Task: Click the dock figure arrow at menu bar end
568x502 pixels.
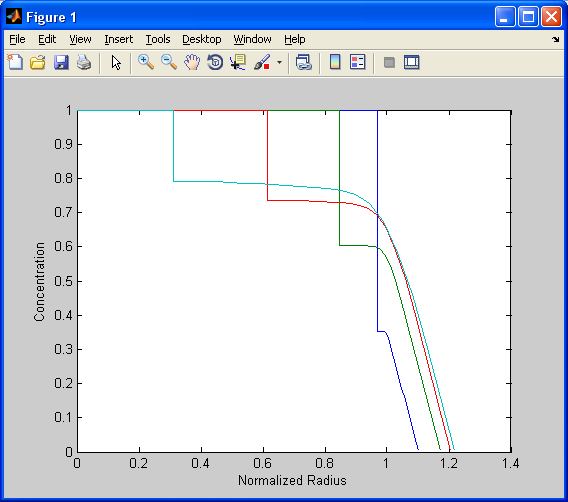Action: click(x=556, y=39)
